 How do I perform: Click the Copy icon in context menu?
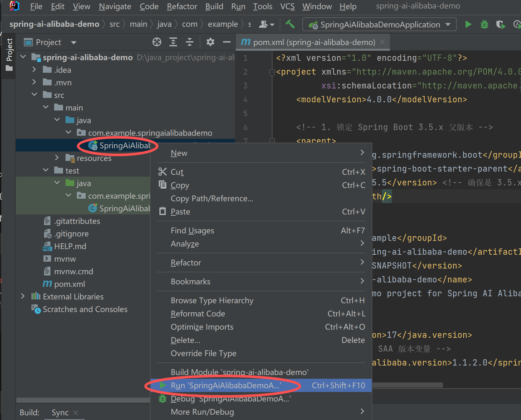[x=163, y=185]
